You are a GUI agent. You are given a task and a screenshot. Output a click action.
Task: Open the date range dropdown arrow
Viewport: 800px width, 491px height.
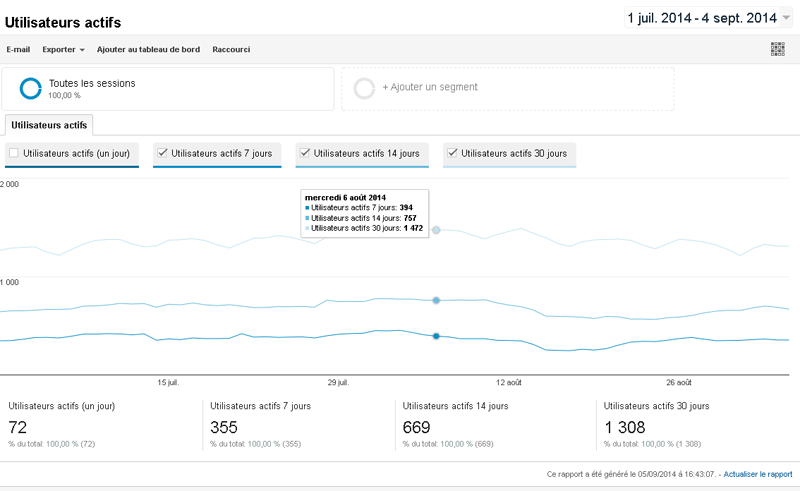click(786, 18)
